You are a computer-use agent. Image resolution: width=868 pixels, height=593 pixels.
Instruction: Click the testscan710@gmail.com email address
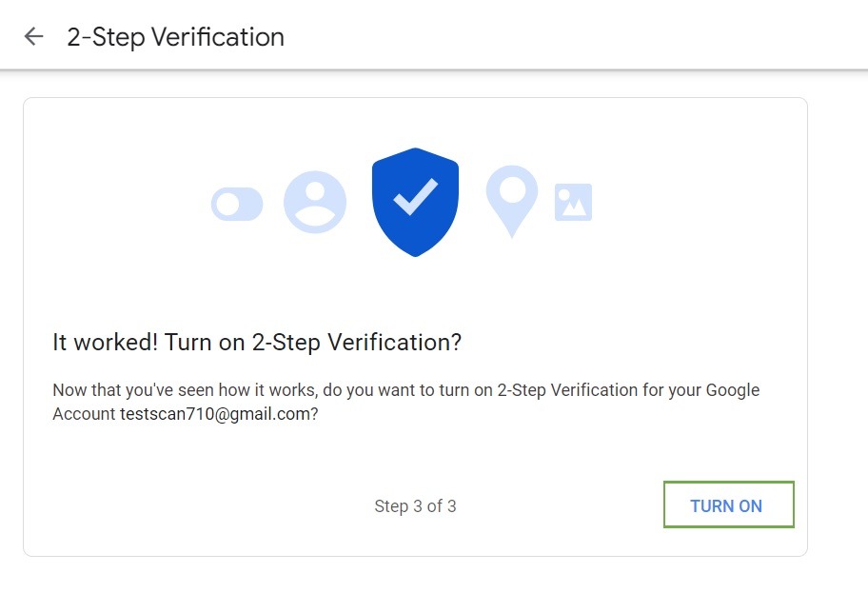pyautogui.click(x=218, y=415)
